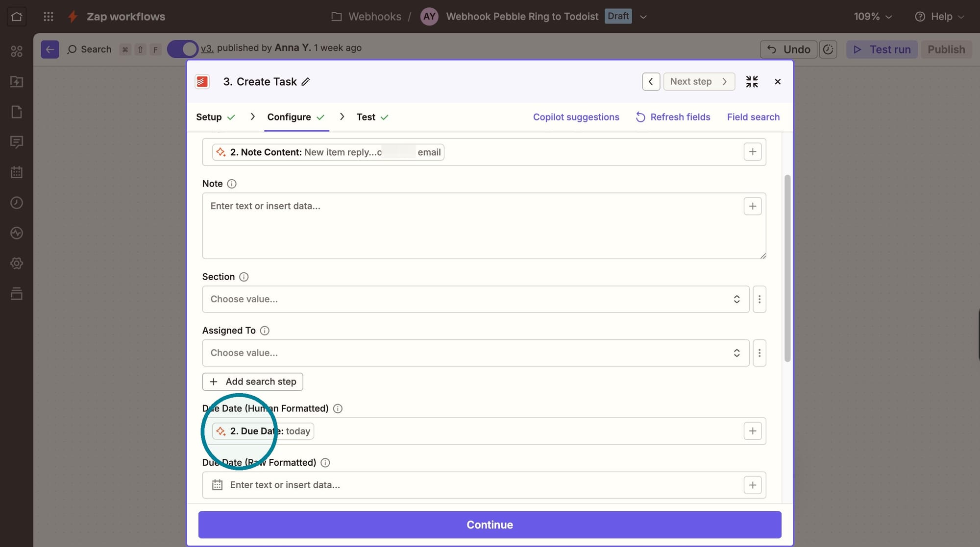The image size is (980, 547).
Task: Open the v3. version link
Action: [x=207, y=48]
